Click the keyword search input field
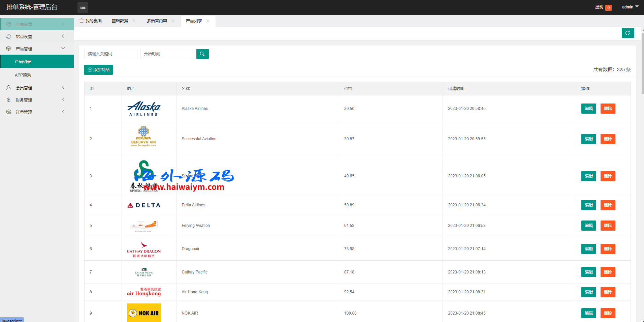The width and height of the screenshot is (644, 322). pos(111,54)
